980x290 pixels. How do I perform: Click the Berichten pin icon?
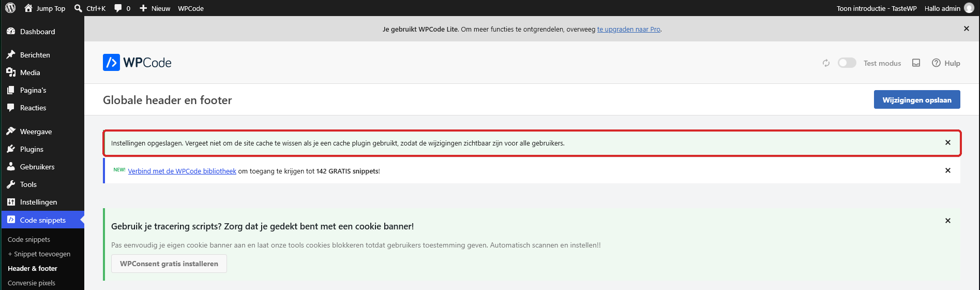(11, 54)
